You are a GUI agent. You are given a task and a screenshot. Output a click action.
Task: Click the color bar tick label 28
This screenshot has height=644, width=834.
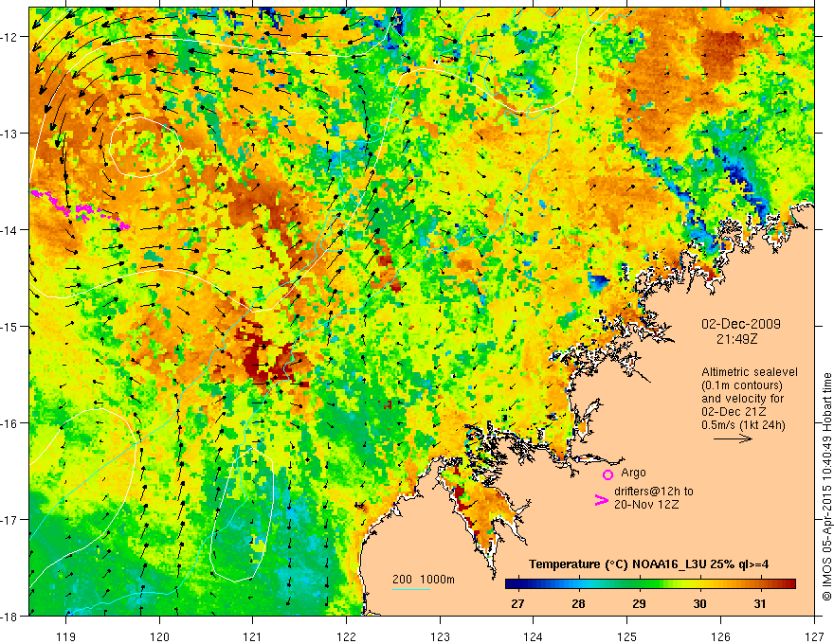[x=578, y=603]
